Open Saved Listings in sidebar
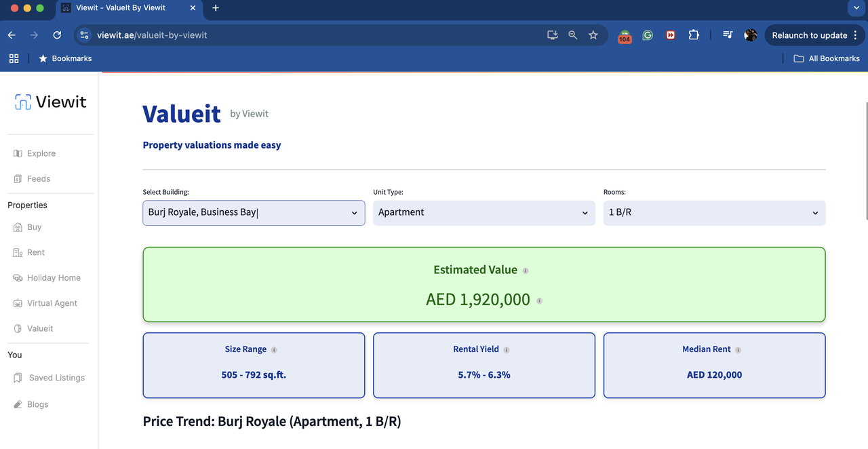This screenshot has height=449, width=868. [56, 378]
